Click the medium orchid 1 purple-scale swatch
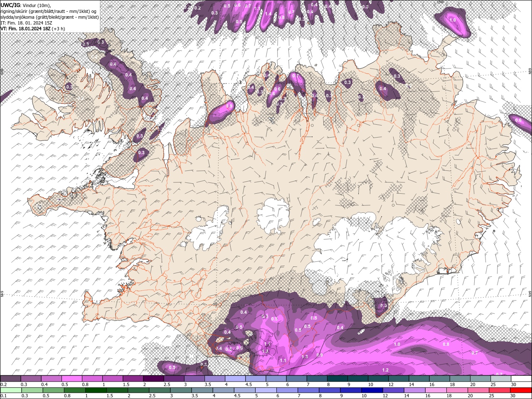 112,379
